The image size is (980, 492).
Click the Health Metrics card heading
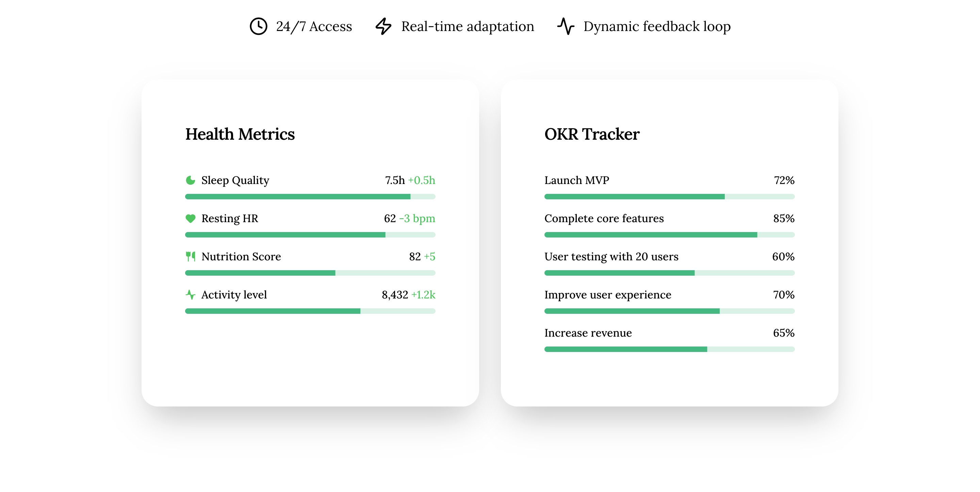pos(240,135)
